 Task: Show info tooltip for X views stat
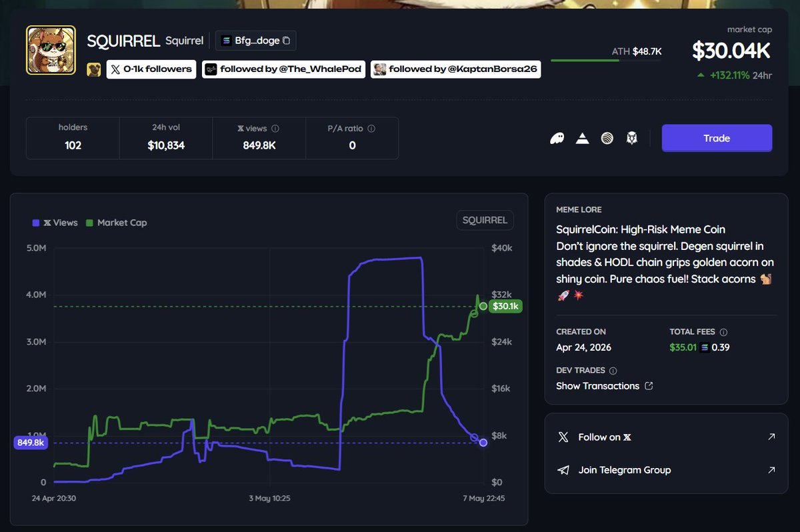(x=275, y=129)
